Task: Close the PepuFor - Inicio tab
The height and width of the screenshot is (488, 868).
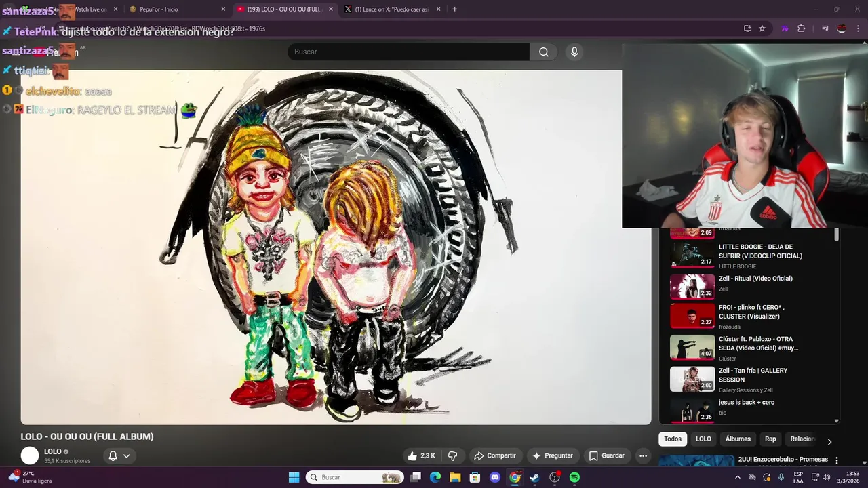Action: pyautogui.click(x=223, y=9)
